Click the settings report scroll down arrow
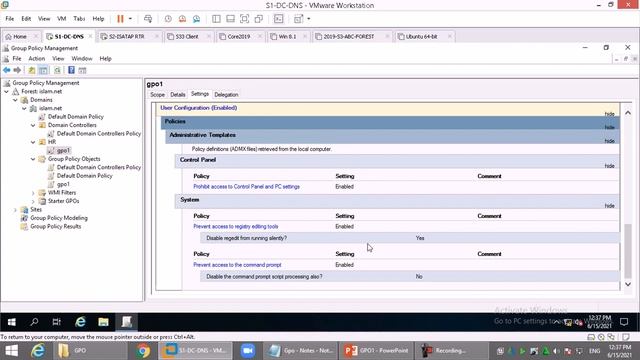The width and height of the screenshot is (640, 360). click(628, 284)
